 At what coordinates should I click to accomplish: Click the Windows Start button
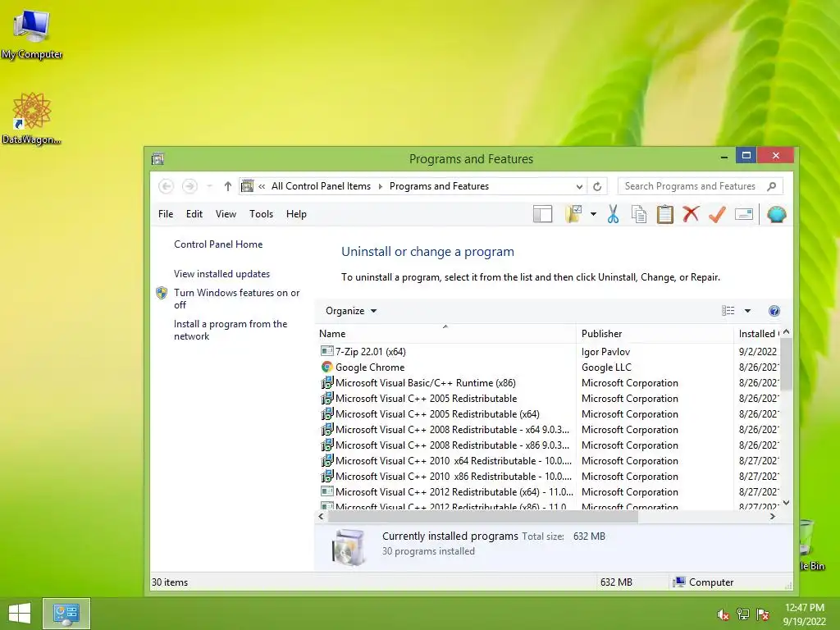[x=20, y=614]
